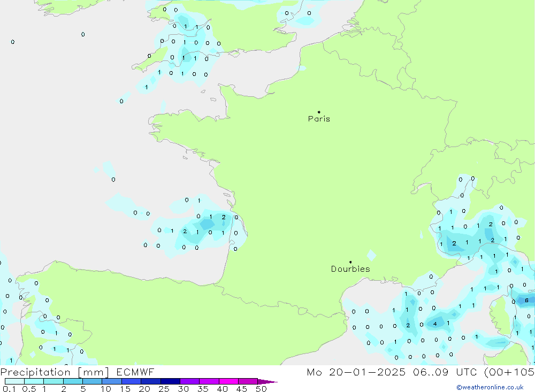Pick the magenta swatch between 40 and 45

[228, 381]
